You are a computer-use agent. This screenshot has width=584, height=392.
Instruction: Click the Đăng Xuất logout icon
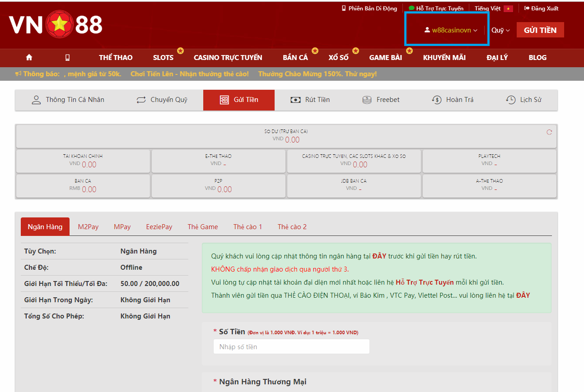coord(527,8)
